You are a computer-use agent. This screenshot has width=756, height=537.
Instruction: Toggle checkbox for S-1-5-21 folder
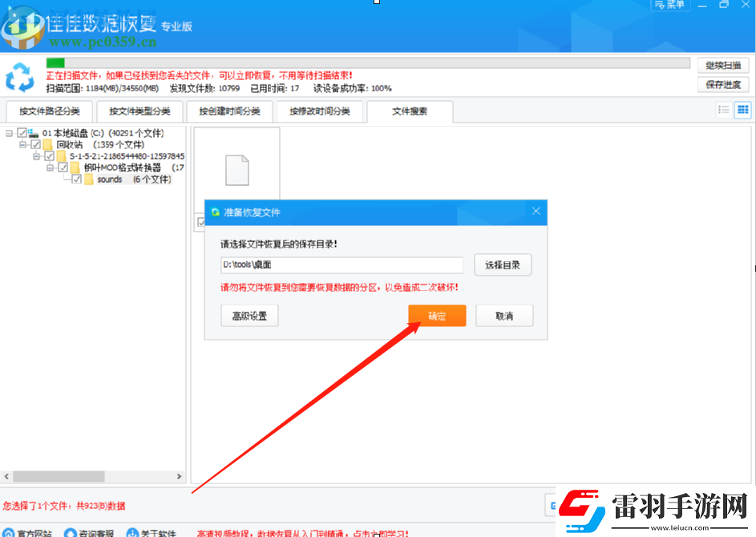(x=49, y=155)
